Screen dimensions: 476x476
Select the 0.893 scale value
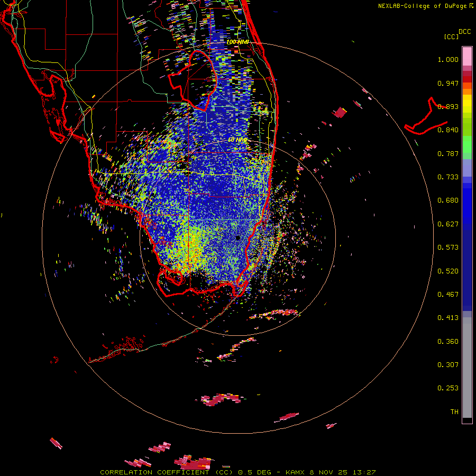(448, 106)
